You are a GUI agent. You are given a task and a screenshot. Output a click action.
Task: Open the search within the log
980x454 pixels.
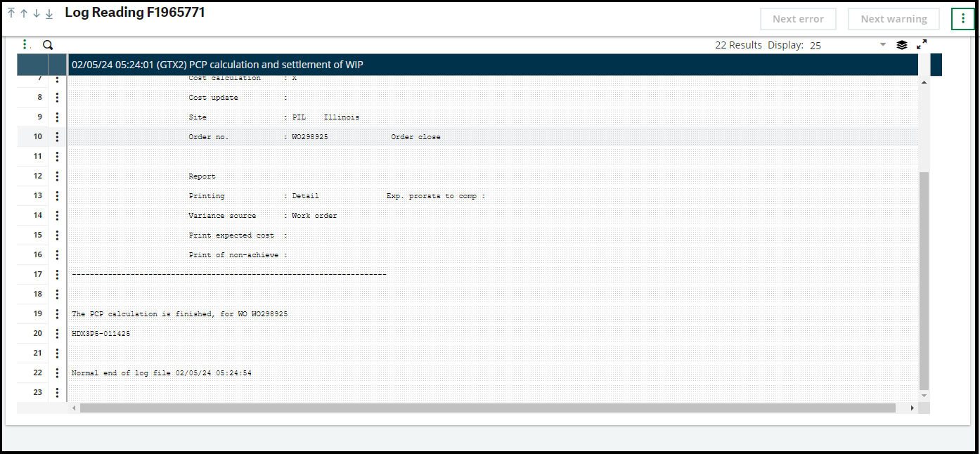47,44
